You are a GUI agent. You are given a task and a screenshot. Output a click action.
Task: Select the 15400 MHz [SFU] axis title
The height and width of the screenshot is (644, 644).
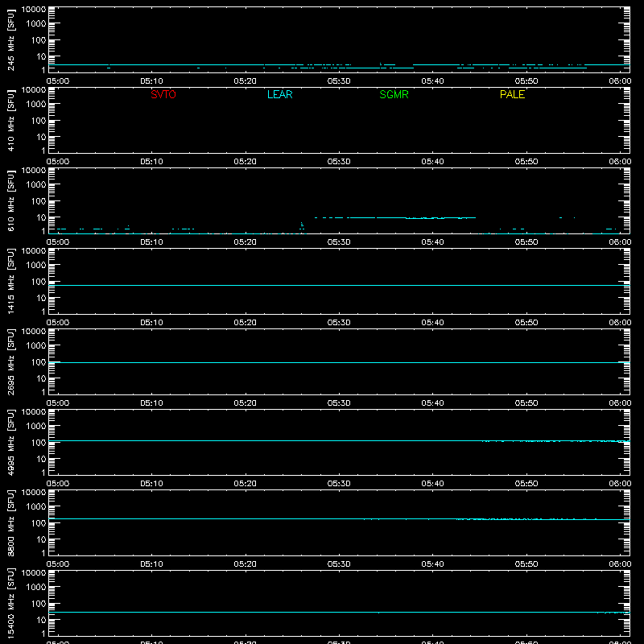click(11, 603)
